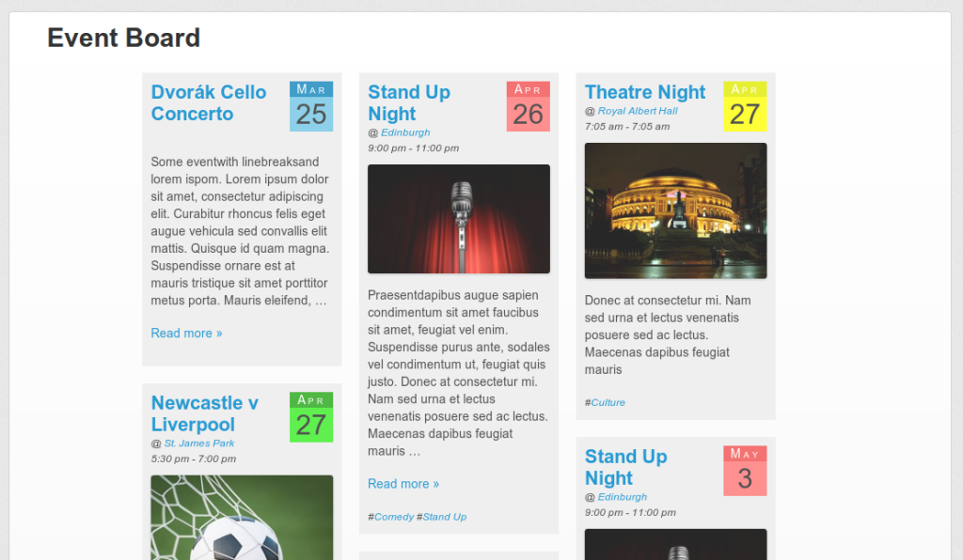
Task: Open the soccer ball image
Action: coord(242,519)
